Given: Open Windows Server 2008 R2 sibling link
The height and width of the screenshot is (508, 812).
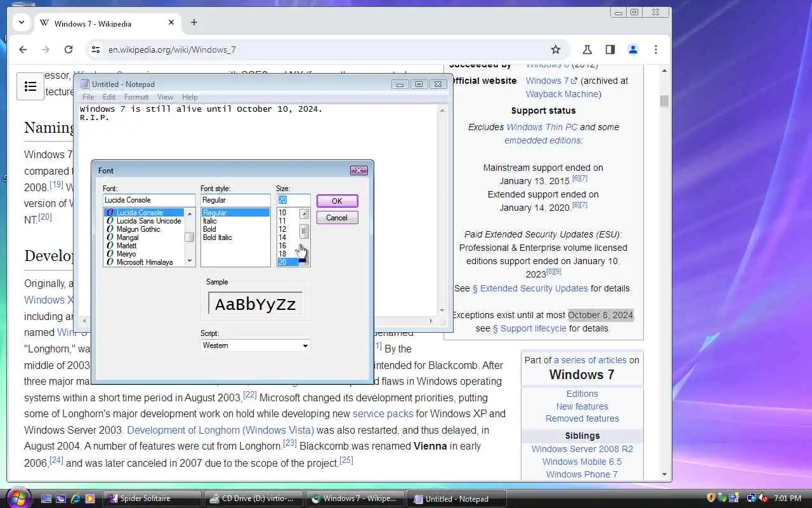Looking at the screenshot, I should 582,449.
